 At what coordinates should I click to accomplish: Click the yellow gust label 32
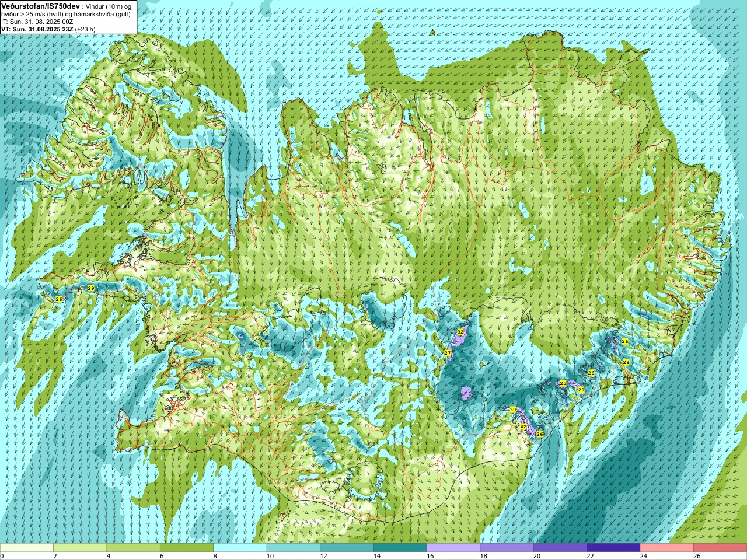[x=460, y=331]
